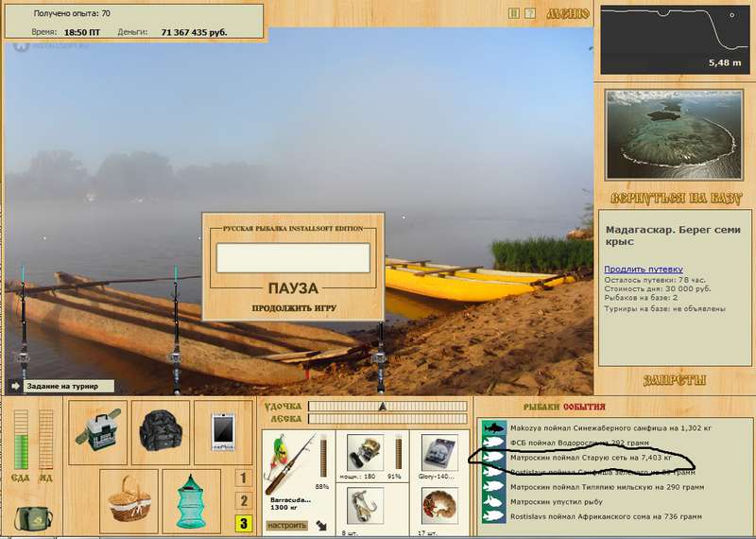
Task: Click the Стоимость дня: 30 000 руб. line
Action: [658, 289]
